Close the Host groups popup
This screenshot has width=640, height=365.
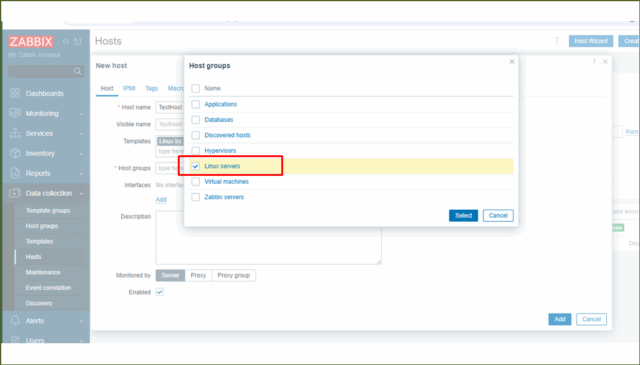click(x=512, y=62)
